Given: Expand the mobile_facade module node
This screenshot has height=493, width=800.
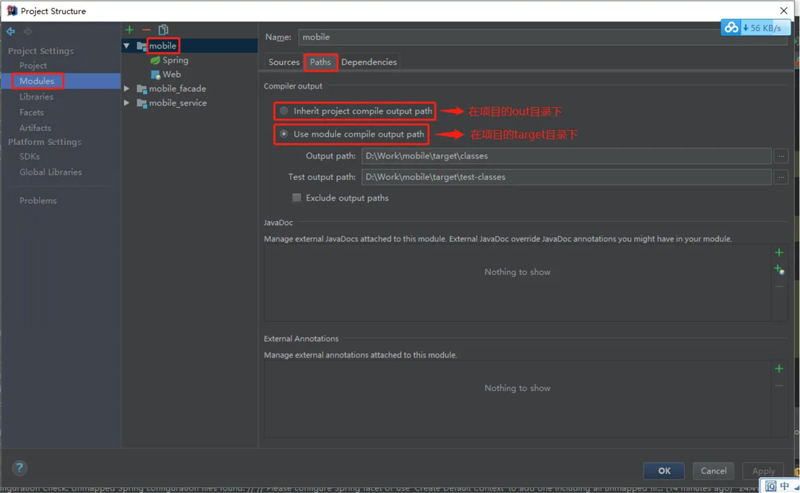Looking at the screenshot, I should pyautogui.click(x=127, y=89).
